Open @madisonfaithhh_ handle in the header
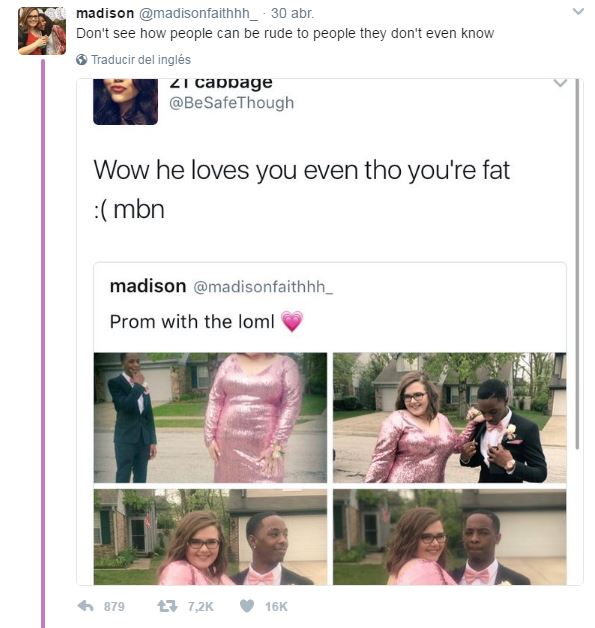This screenshot has width=595, height=628. 198,13
